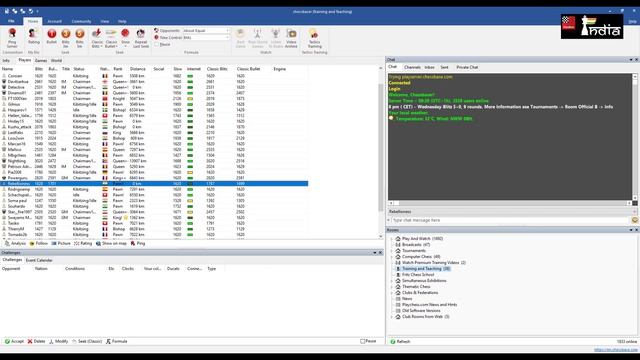Image resolution: width=640 pixels, height=360 pixels.
Task: Click Rating in players toolbar
Action: [83, 243]
